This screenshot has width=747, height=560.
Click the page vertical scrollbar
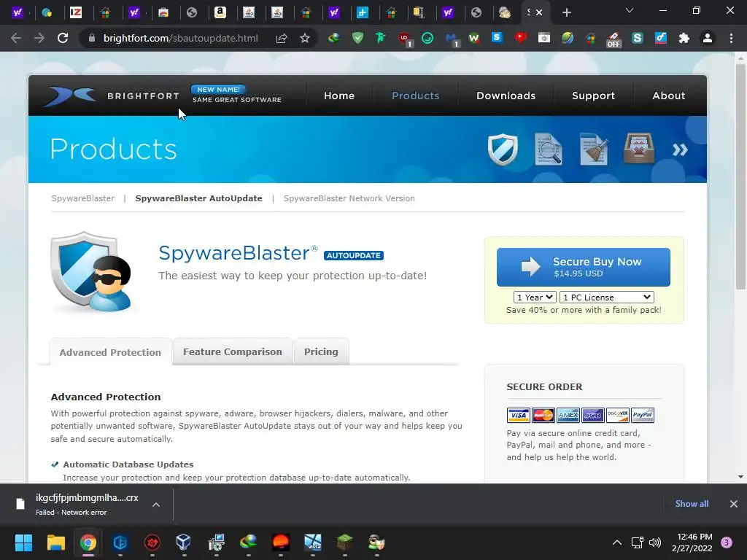click(740, 176)
